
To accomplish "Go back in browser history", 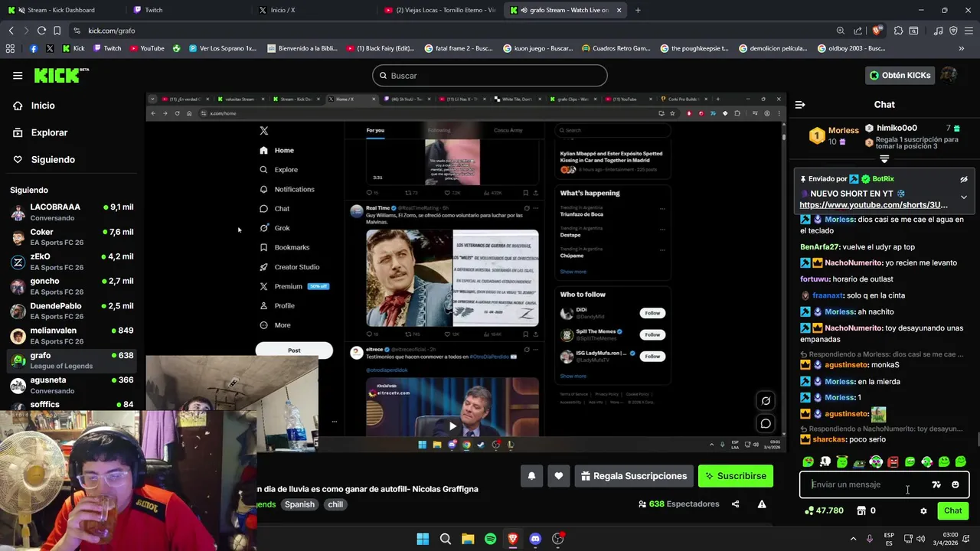I will pos(11,31).
